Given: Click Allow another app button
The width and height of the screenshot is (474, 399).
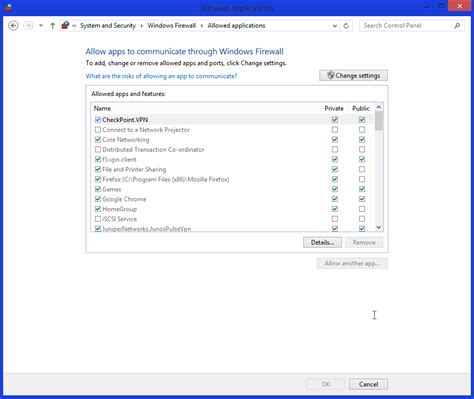Looking at the screenshot, I should pos(352,263).
